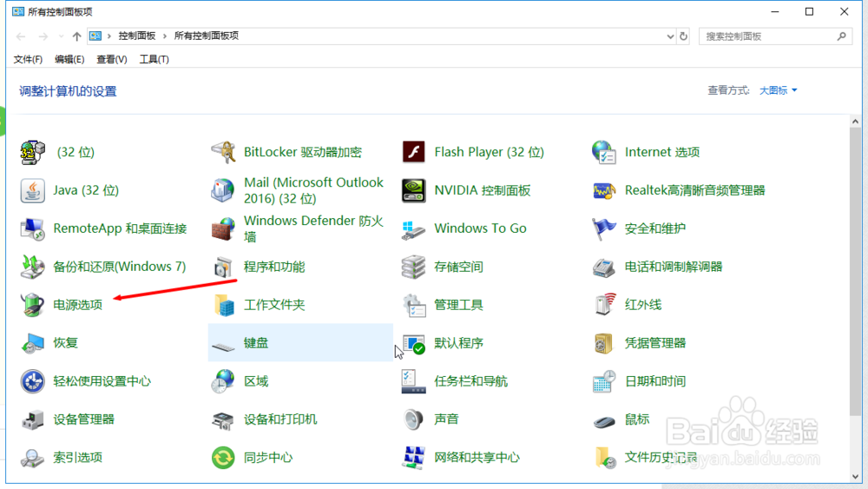The image size is (868, 489).
Task: Open Realtek高清晰音频管理器 icon
Action: pyautogui.click(x=604, y=190)
